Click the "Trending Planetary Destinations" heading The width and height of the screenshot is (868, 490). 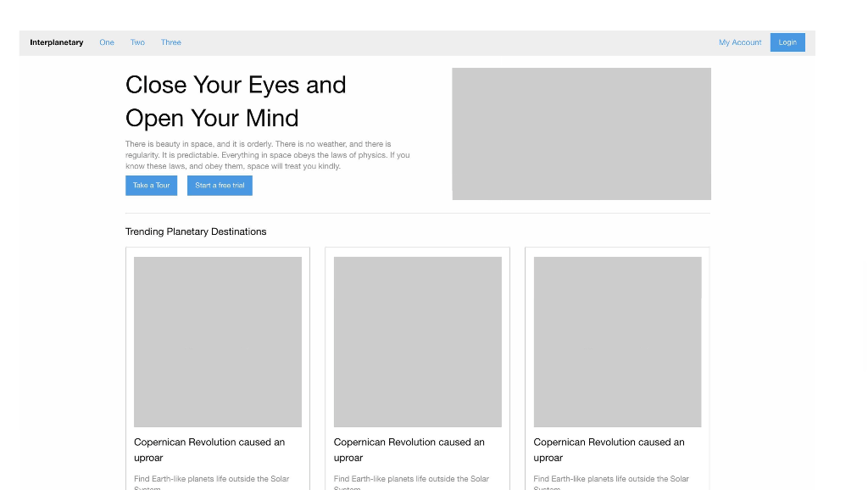196,231
